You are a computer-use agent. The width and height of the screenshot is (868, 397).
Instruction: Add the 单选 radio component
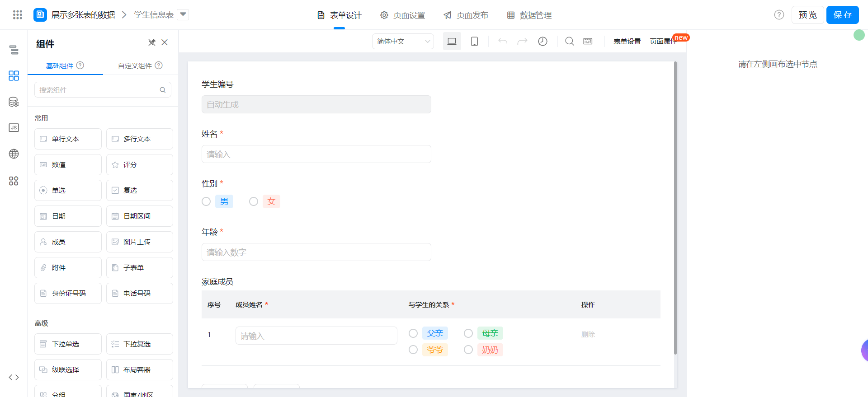[68, 190]
